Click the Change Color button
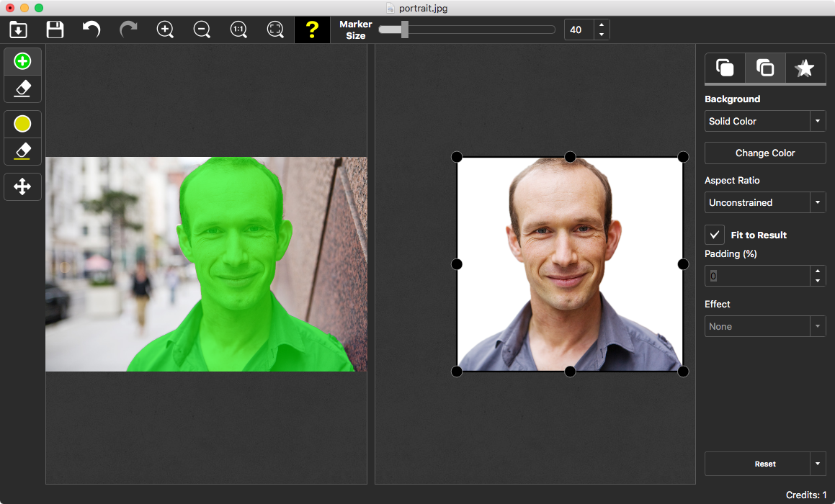The image size is (835, 504). pos(764,153)
